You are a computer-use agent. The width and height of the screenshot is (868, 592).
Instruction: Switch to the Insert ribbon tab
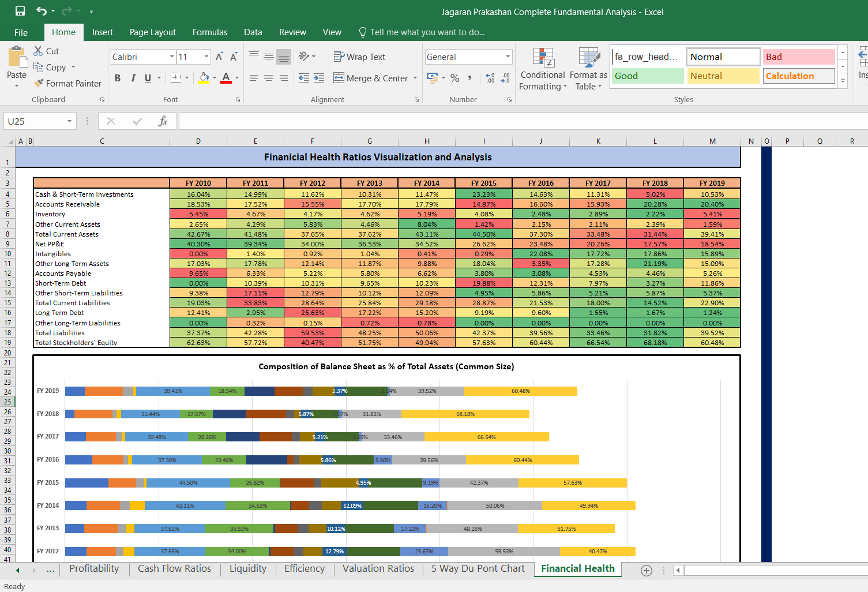click(103, 32)
